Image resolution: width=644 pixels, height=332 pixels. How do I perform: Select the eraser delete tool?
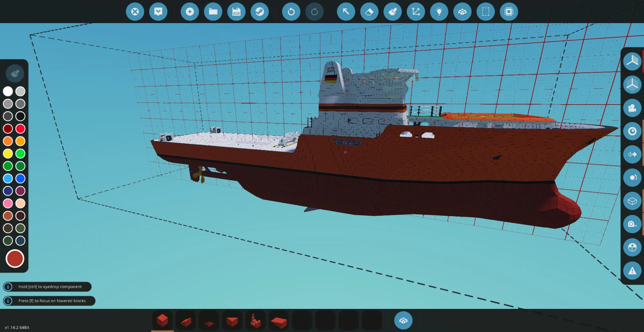pos(369,12)
